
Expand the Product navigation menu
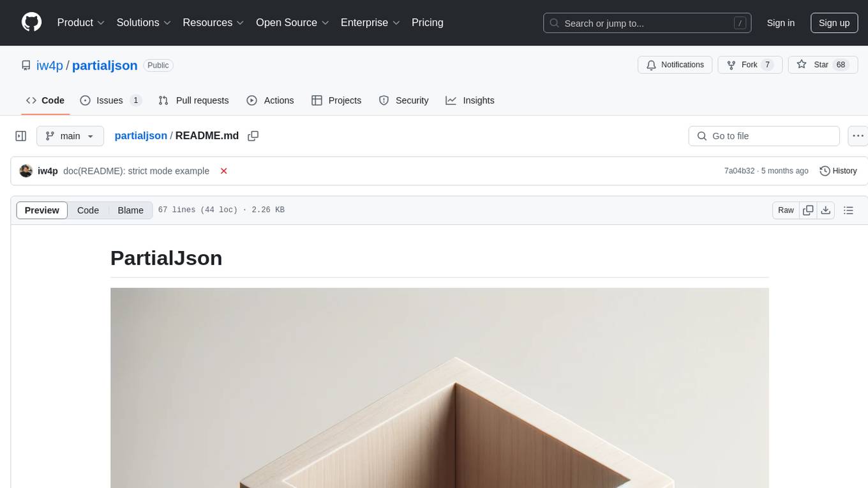(x=81, y=22)
